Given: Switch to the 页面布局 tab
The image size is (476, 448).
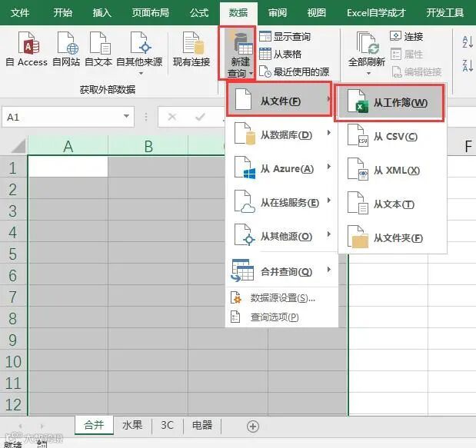Looking at the screenshot, I should click(x=150, y=13).
